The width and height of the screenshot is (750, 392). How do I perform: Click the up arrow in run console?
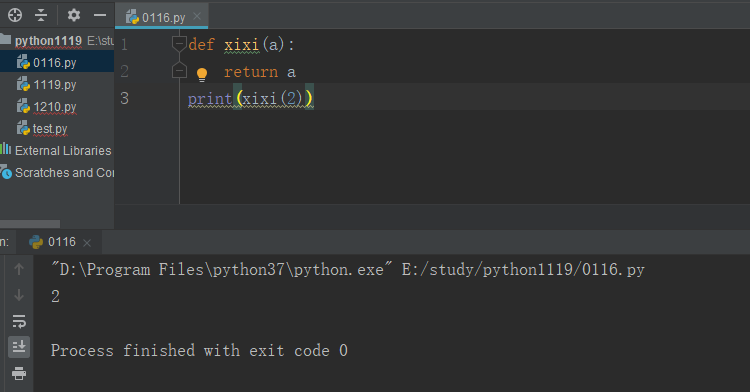19,269
